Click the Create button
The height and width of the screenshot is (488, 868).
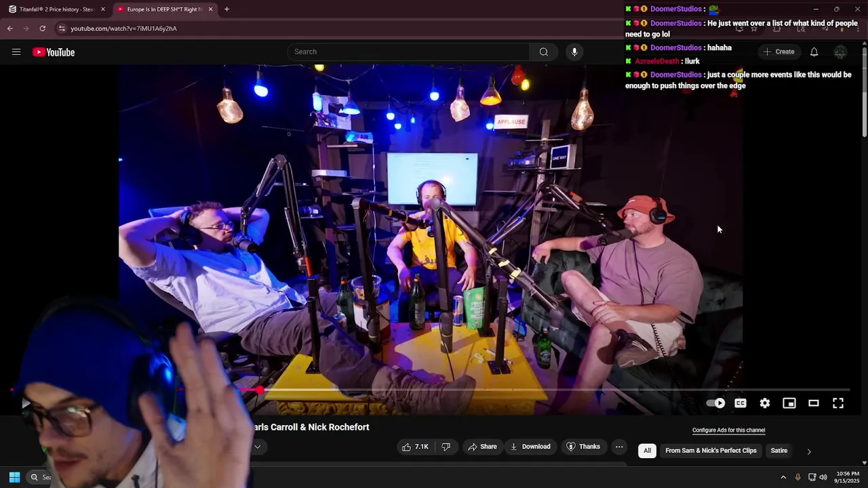point(778,52)
